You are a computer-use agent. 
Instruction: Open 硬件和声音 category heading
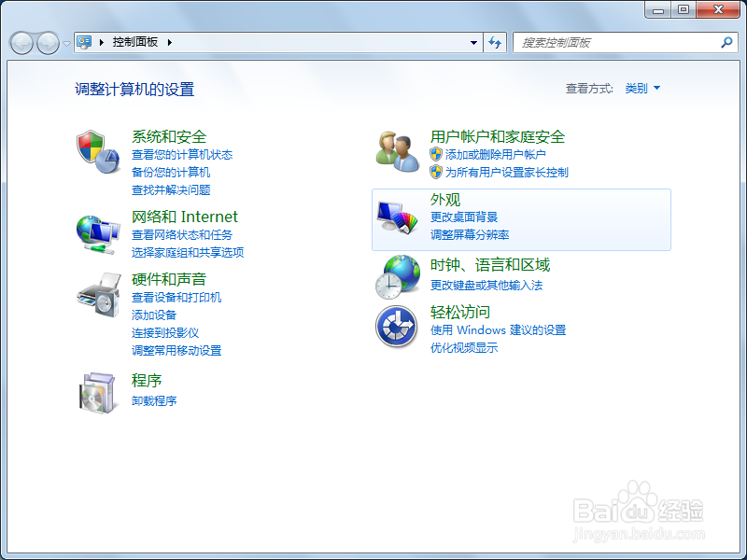click(x=169, y=279)
